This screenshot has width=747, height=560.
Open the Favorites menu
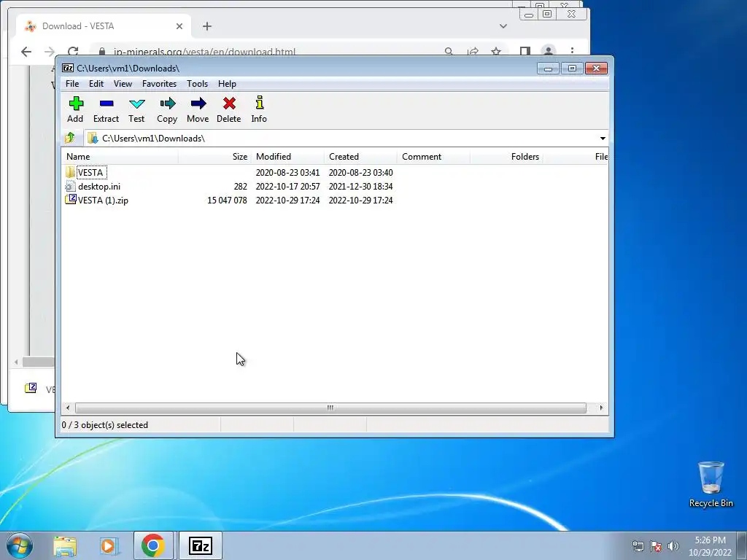pos(159,84)
